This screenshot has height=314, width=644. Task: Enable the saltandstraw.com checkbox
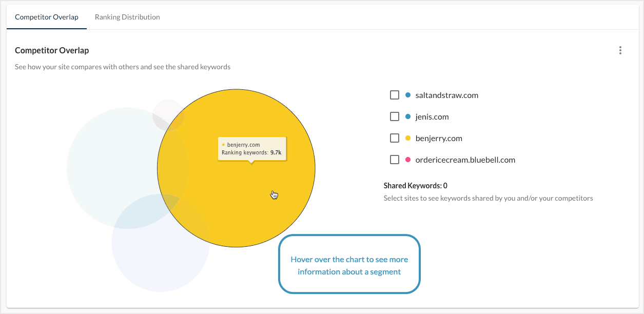coord(394,95)
